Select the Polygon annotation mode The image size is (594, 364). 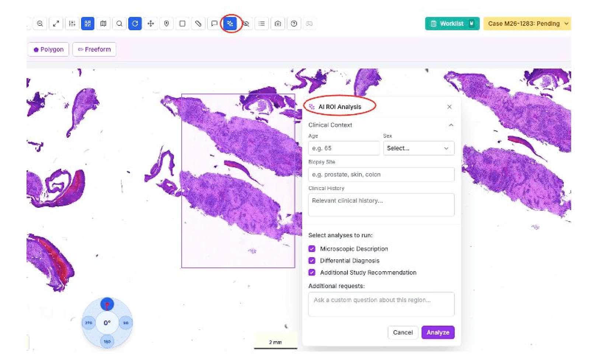point(48,49)
